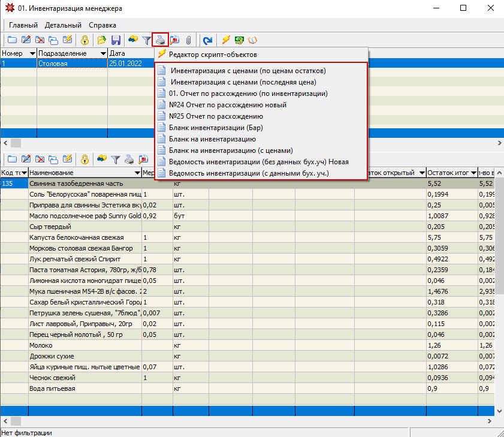Click the new document folder icon in top toolbar

click(x=12, y=40)
